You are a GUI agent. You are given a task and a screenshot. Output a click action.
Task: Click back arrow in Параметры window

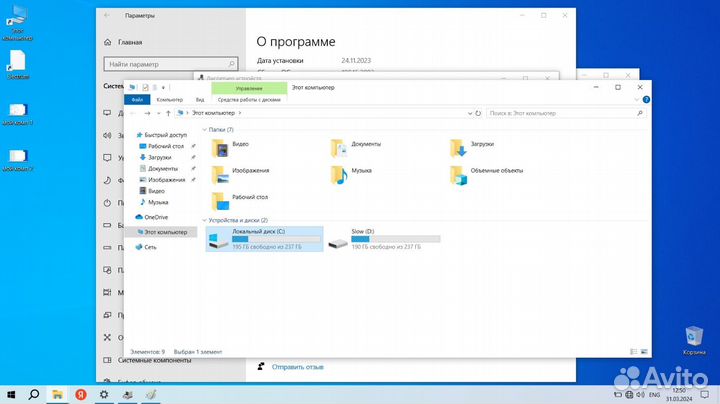point(107,15)
